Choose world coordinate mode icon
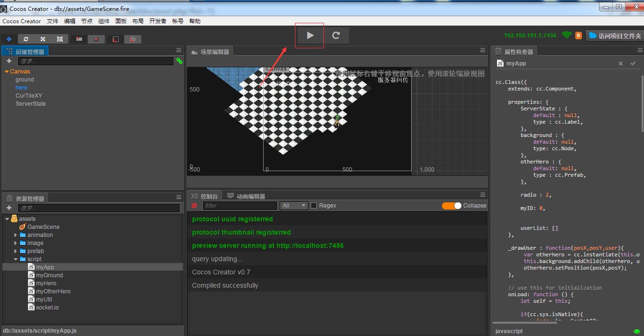Viewport: 644px width, 336px height. point(133,39)
